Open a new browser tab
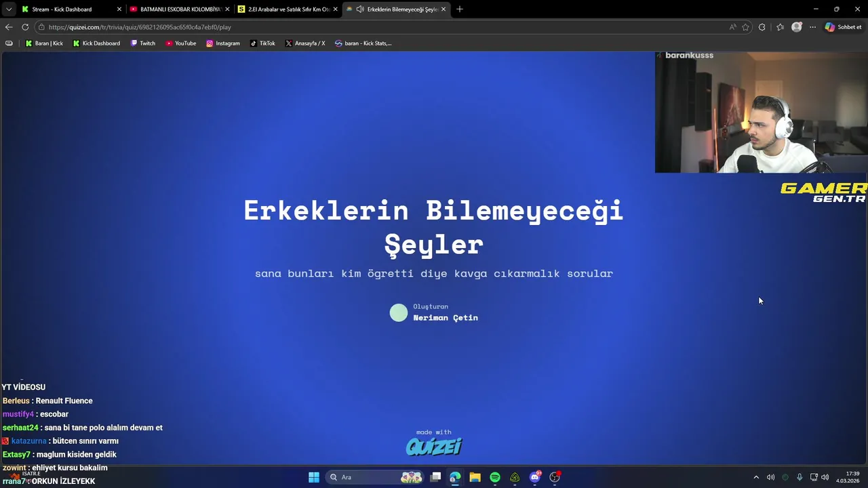The image size is (868, 488). coord(460,9)
